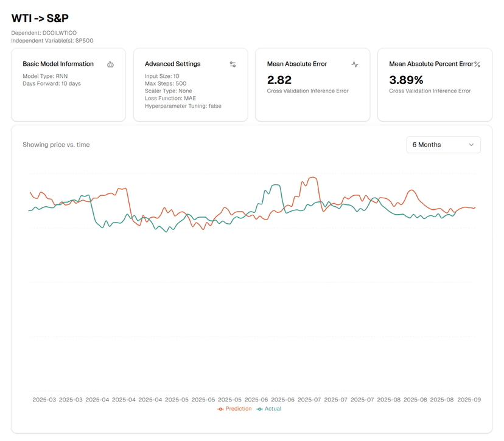
Task: Click the 2.82 mean absolute error value
Action: pyautogui.click(x=279, y=80)
